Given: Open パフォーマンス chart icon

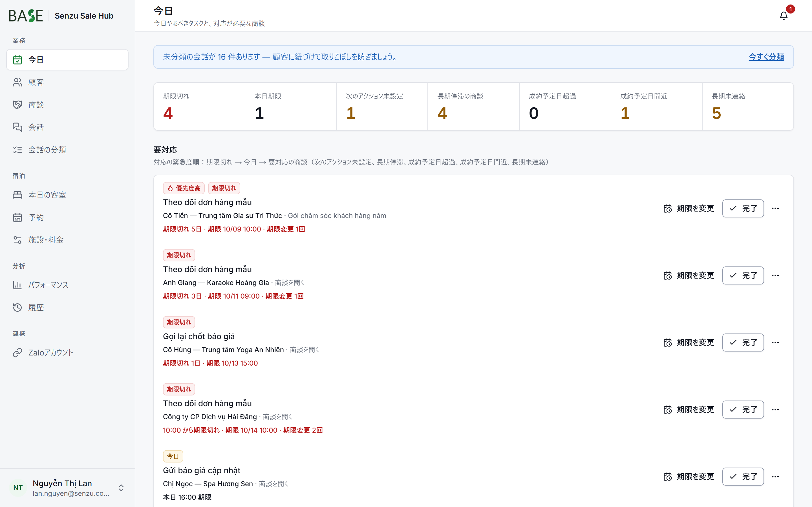Looking at the screenshot, I should point(17,285).
